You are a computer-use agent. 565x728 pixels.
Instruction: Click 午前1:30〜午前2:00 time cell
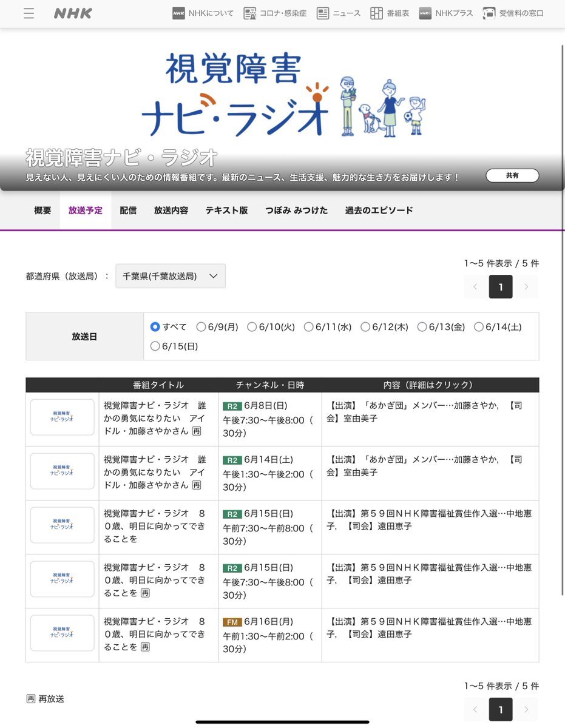click(x=268, y=642)
